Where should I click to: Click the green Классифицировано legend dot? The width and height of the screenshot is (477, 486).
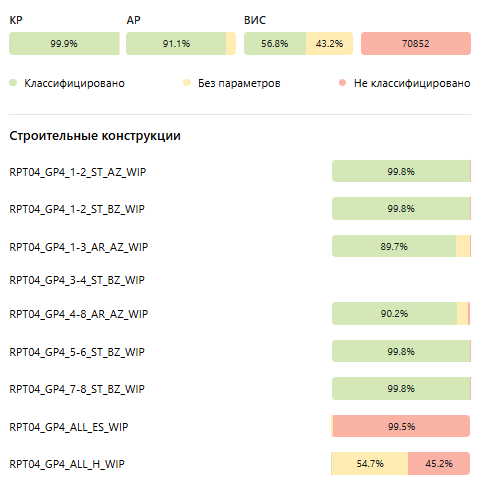tap(13, 83)
